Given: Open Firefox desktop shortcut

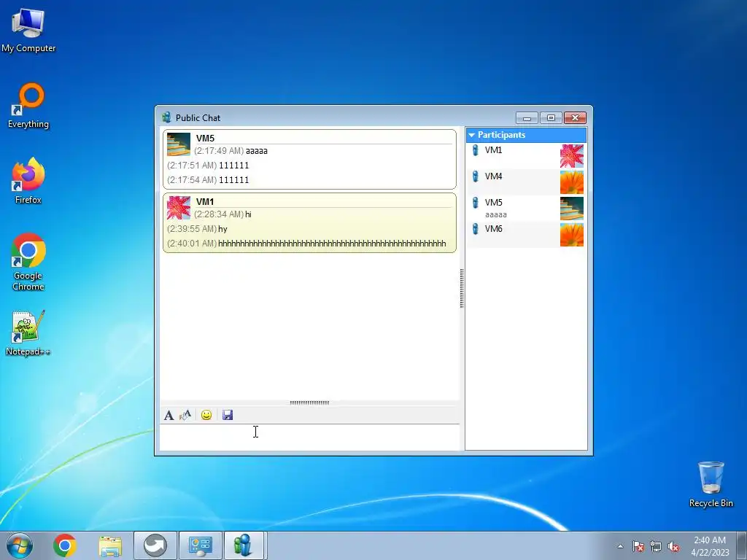Looking at the screenshot, I should [x=28, y=181].
